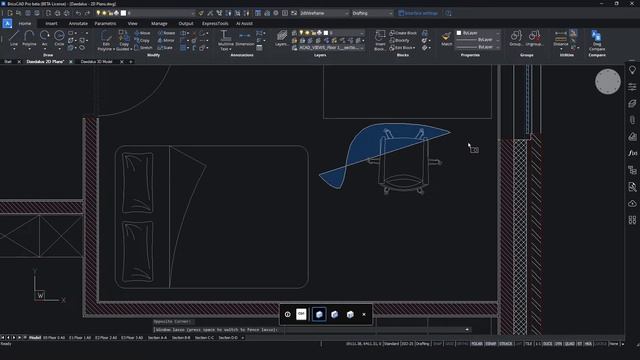Click the Multiline Text tool
The image size is (640, 360).
tap(225, 40)
